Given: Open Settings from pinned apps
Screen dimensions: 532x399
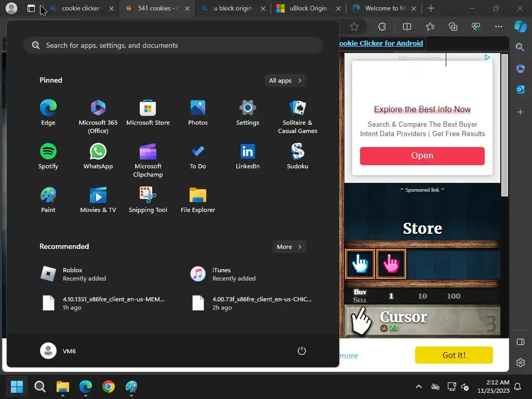Looking at the screenshot, I should coord(248,113).
